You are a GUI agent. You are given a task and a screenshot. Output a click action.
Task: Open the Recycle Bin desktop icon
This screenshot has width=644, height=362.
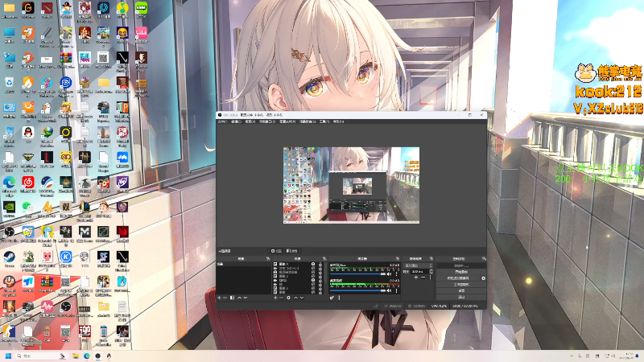point(9,82)
